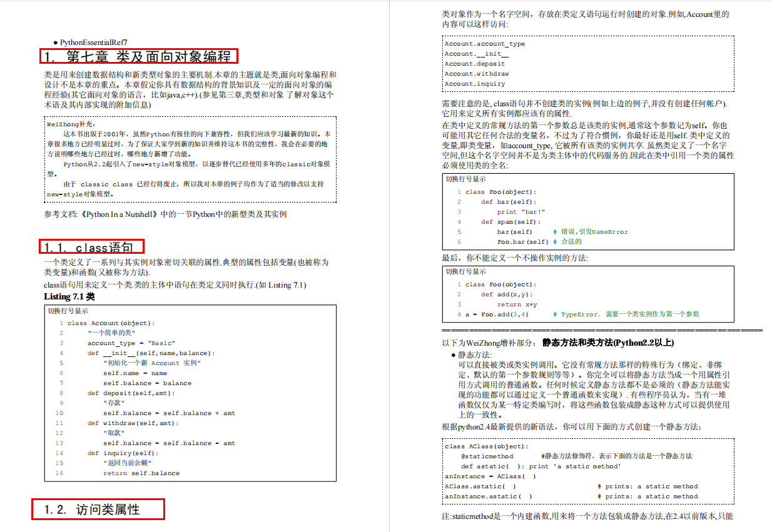Click the reference line mentioning 《Python In a Nutshell》
The width and height of the screenshot is (772, 532).
[x=165, y=214]
